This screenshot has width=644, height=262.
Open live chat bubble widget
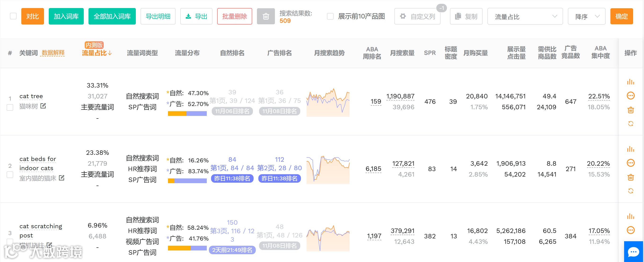tap(633, 252)
